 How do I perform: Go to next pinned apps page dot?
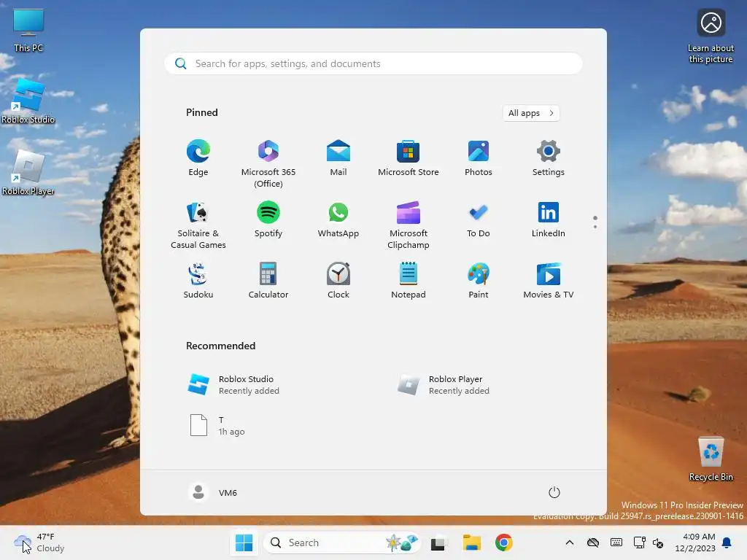click(595, 227)
